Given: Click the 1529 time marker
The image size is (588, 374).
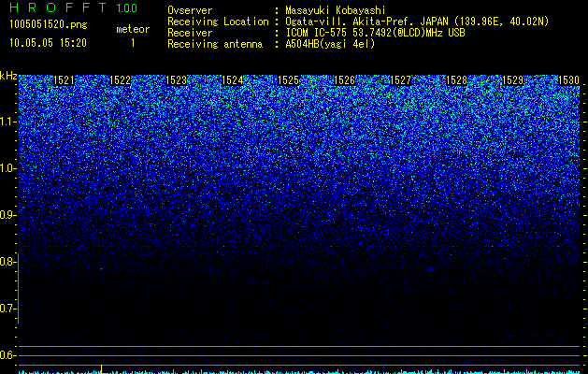Looking at the screenshot, I should (512, 79).
